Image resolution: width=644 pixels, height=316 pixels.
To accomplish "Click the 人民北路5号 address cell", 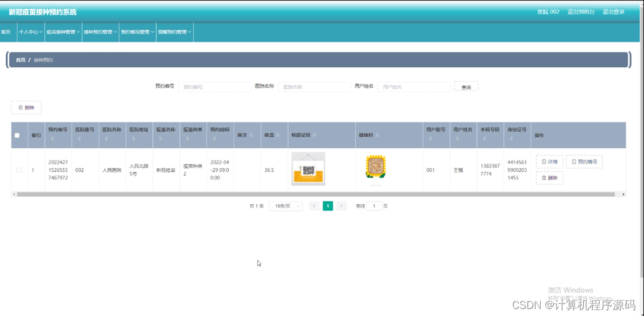I will click(138, 170).
